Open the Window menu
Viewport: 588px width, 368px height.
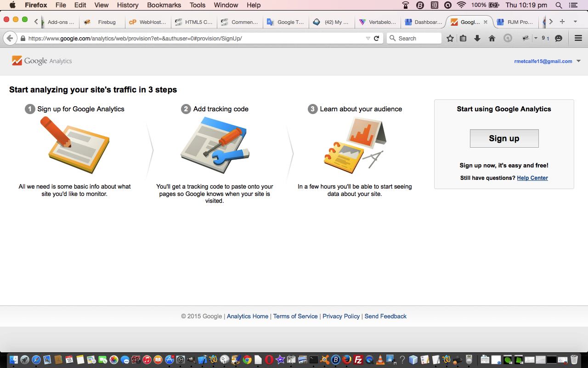(226, 5)
